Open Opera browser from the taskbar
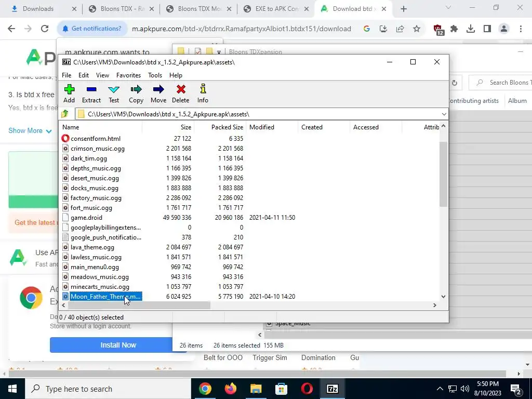 coord(307,389)
